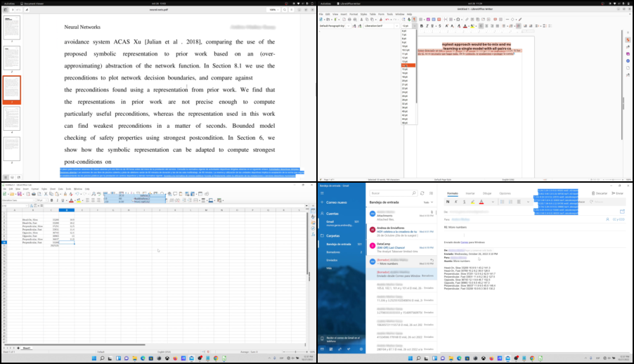Open Todo filter dropdown in Mail
634x364 pixels.
coord(428,202)
